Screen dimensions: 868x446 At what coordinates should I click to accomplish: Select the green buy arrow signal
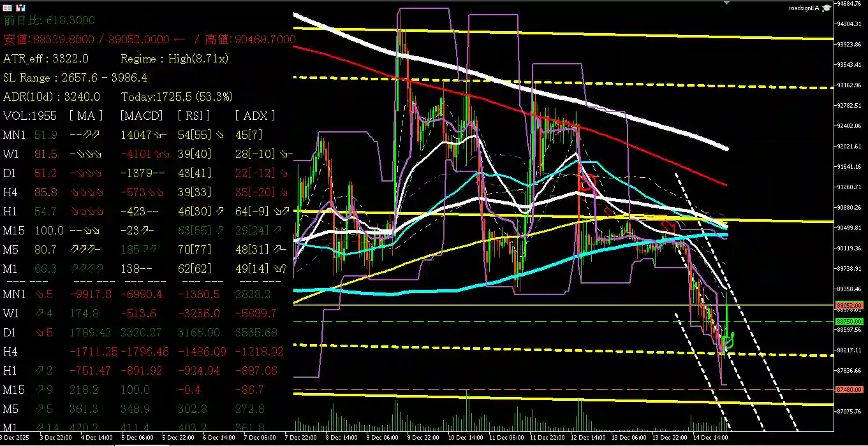[728, 341]
